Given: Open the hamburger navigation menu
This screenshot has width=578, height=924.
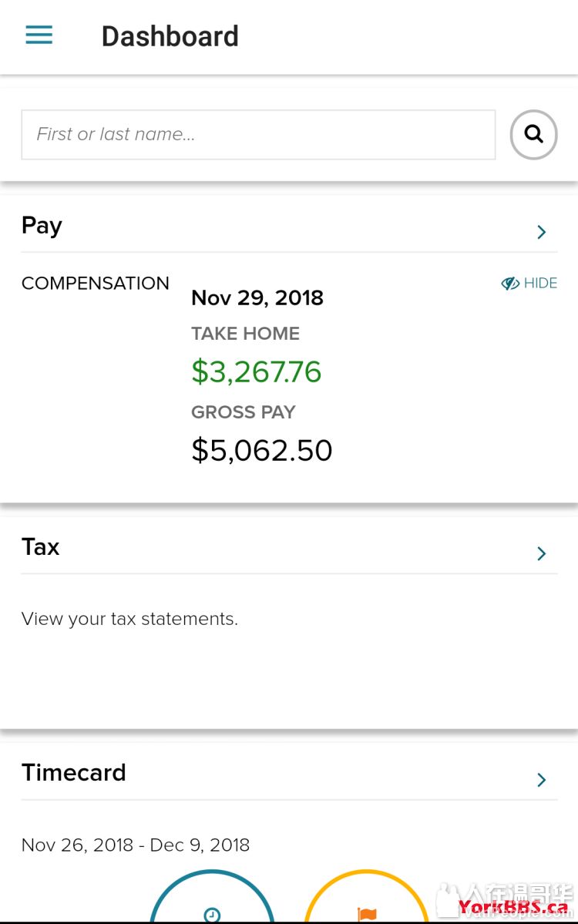Looking at the screenshot, I should click(39, 35).
